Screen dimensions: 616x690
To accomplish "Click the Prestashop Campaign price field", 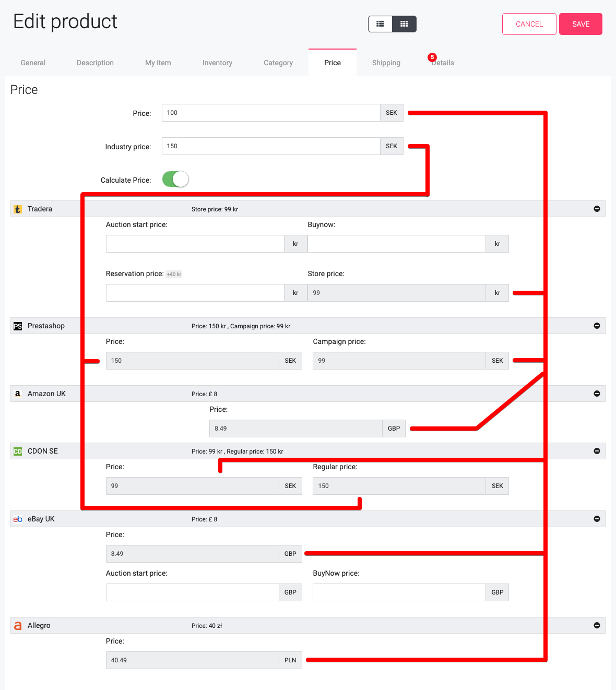I will coord(399,361).
